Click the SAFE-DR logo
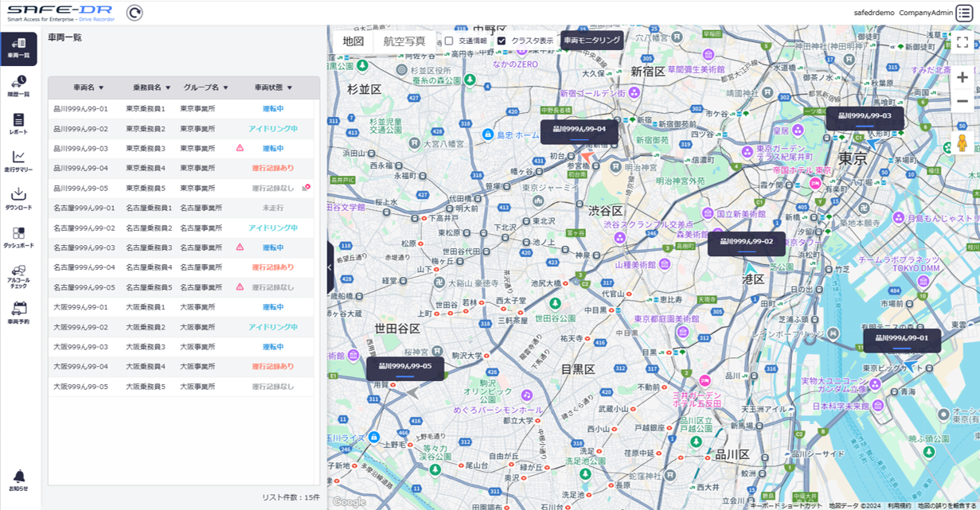 (x=61, y=12)
